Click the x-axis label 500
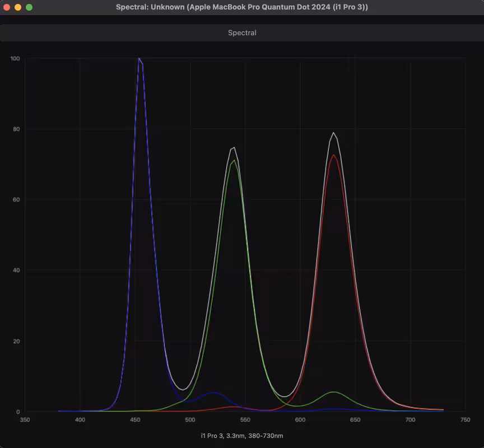The width and height of the screenshot is (484, 448). click(190, 419)
